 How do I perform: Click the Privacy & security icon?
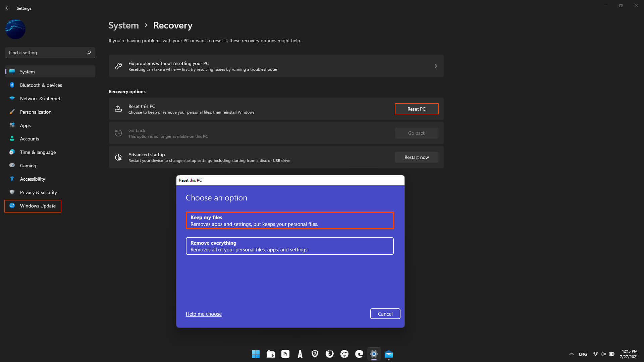[12, 192]
